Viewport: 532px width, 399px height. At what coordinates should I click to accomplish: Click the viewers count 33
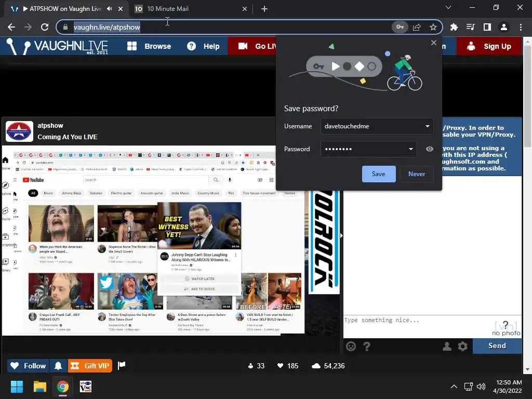pyautogui.click(x=256, y=366)
